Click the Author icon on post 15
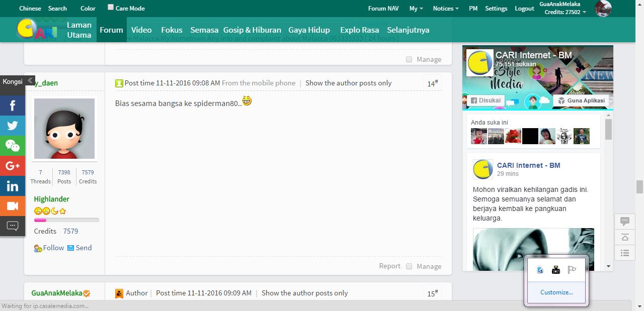644x311 pixels. tap(119, 293)
